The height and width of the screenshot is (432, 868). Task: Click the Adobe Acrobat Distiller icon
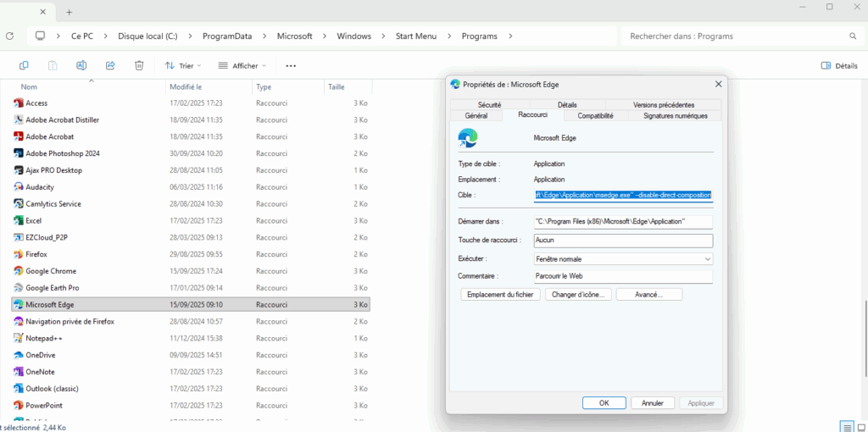(x=19, y=119)
